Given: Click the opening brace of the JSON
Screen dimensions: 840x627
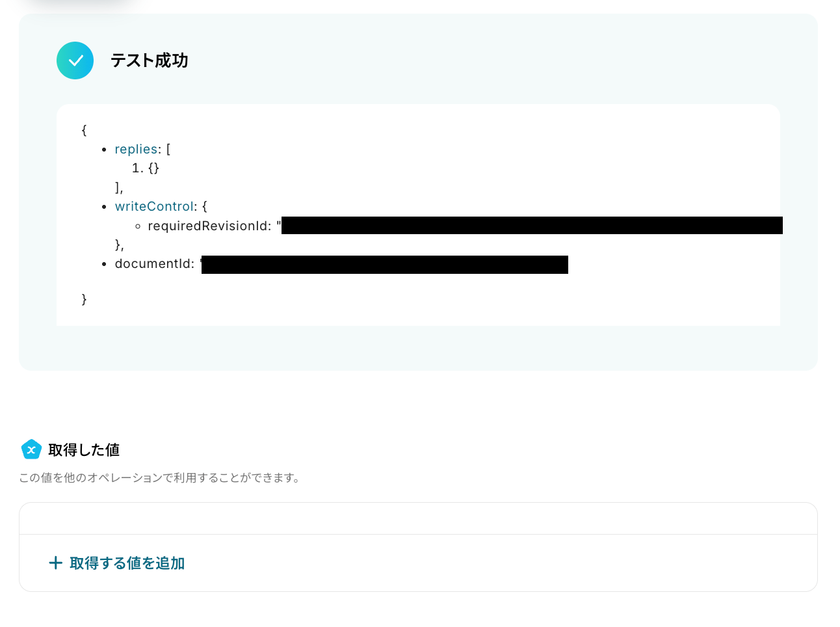Looking at the screenshot, I should pyautogui.click(x=84, y=130).
